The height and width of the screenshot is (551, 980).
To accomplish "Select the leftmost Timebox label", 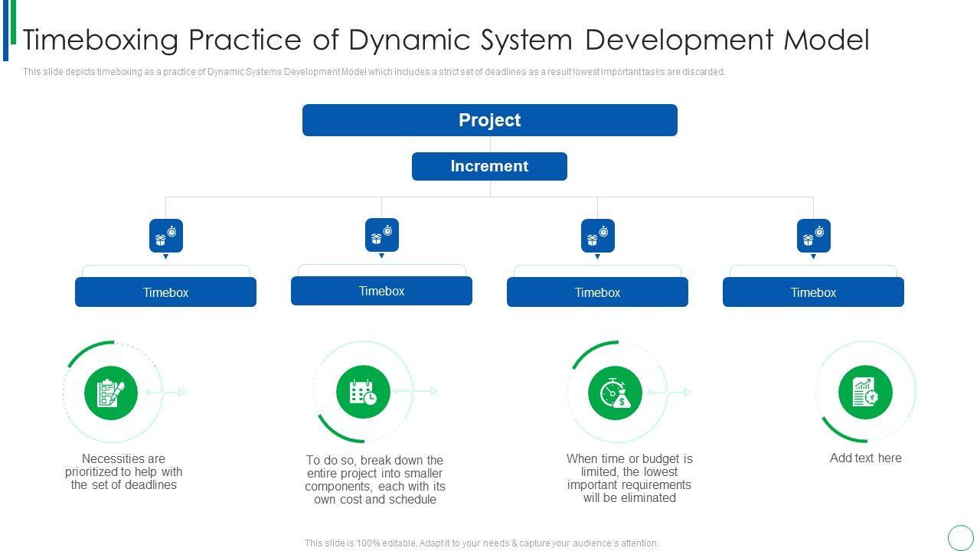I will coord(165,292).
